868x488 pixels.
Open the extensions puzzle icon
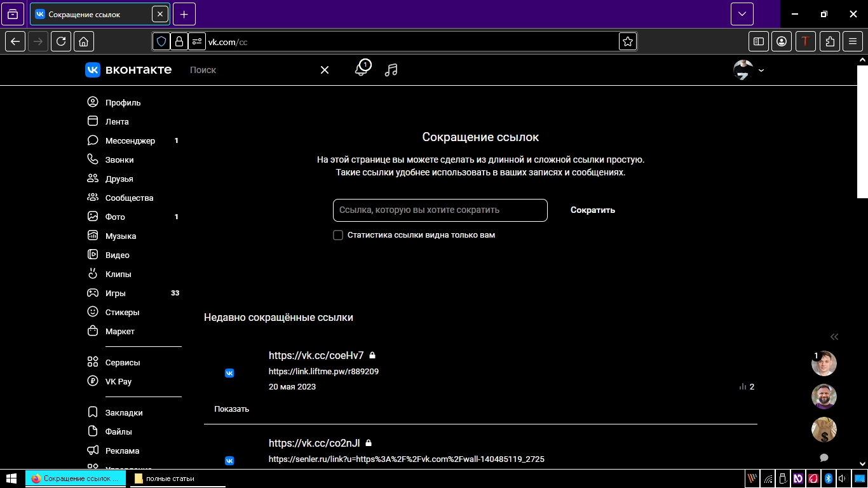coord(830,41)
